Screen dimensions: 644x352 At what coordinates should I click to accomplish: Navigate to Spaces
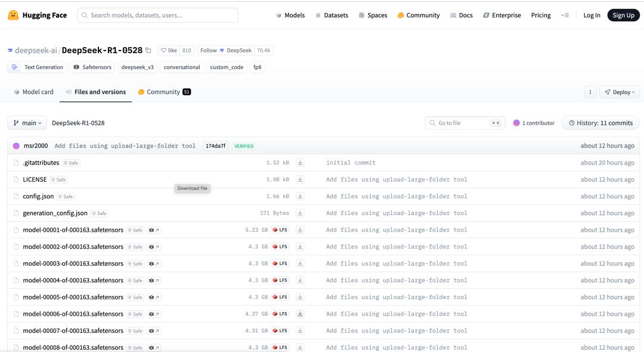[x=373, y=15]
